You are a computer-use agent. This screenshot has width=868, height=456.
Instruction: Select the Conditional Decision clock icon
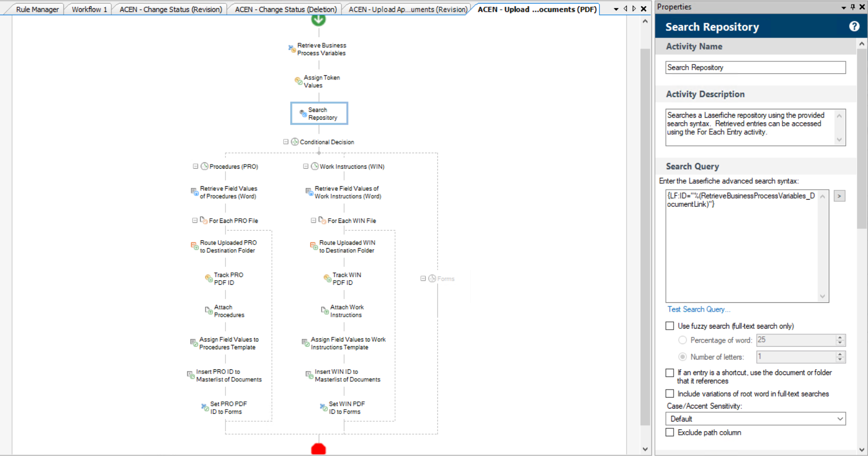(x=295, y=142)
